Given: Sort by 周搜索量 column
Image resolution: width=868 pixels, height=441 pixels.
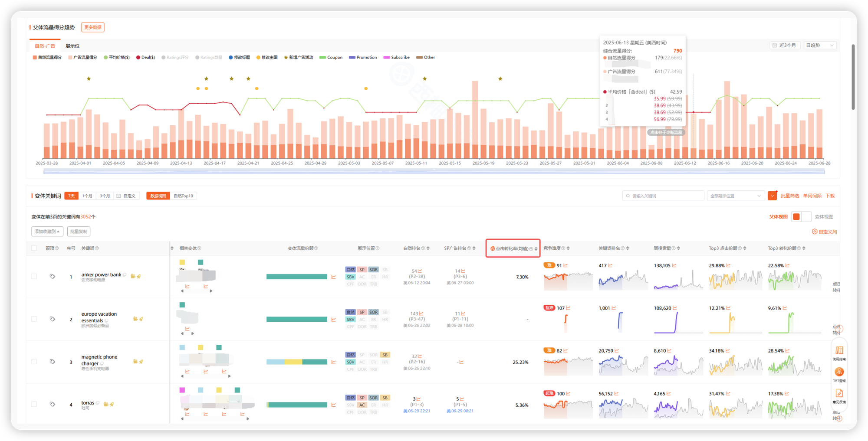Looking at the screenshot, I should (x=678, y=248).
